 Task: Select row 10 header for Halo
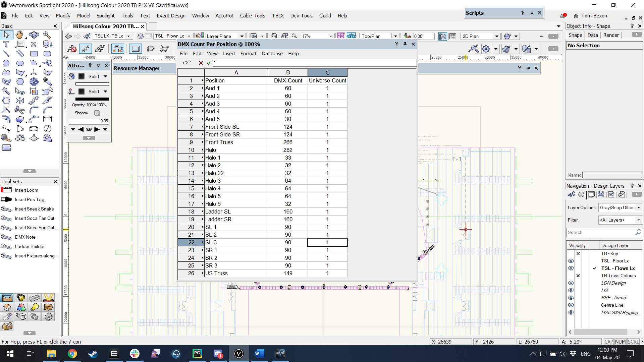pyautogui.click(x=191, y=150)
